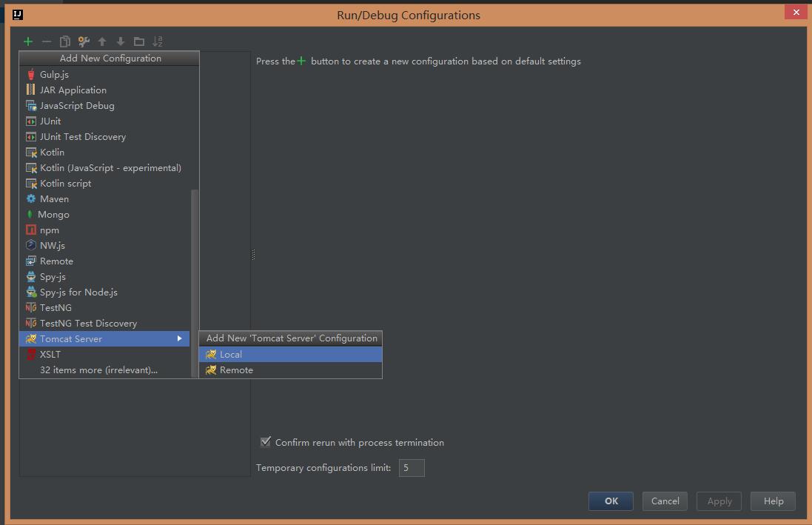The height and width of the screenshot is (525, 812).
Task: Click the Move Down arrow icon
Action: [121, 41]
